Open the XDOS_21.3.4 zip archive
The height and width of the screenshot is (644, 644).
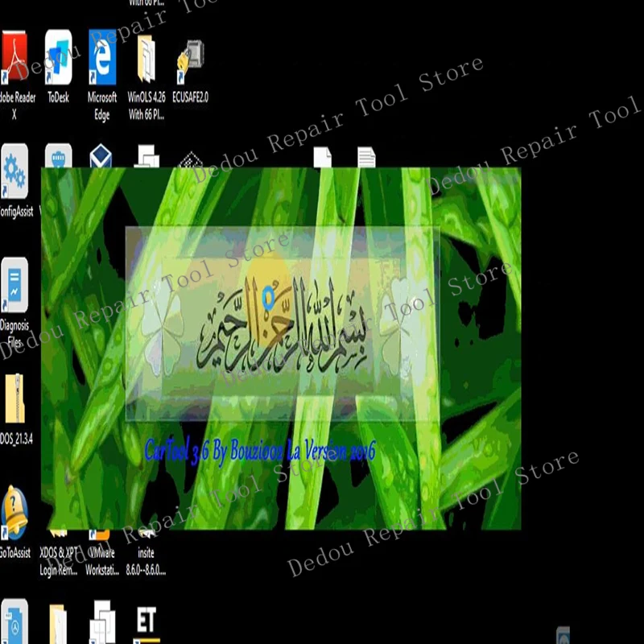coord(14,398)
